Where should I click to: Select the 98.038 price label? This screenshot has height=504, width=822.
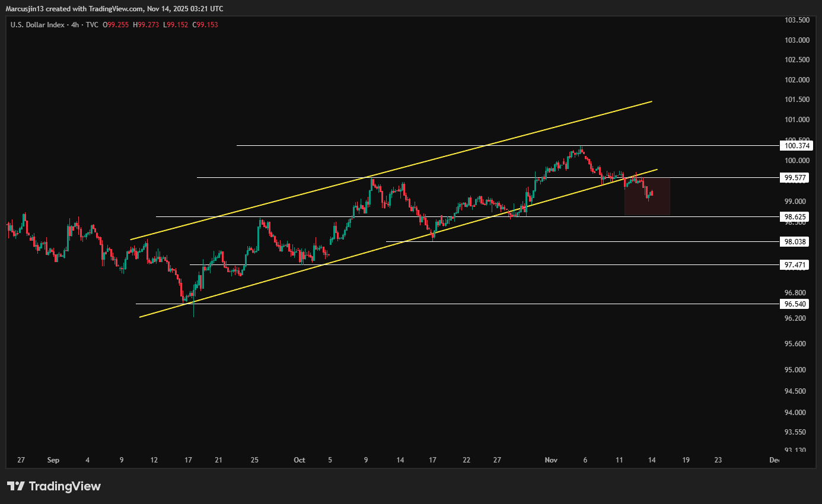tap(795, 241)
